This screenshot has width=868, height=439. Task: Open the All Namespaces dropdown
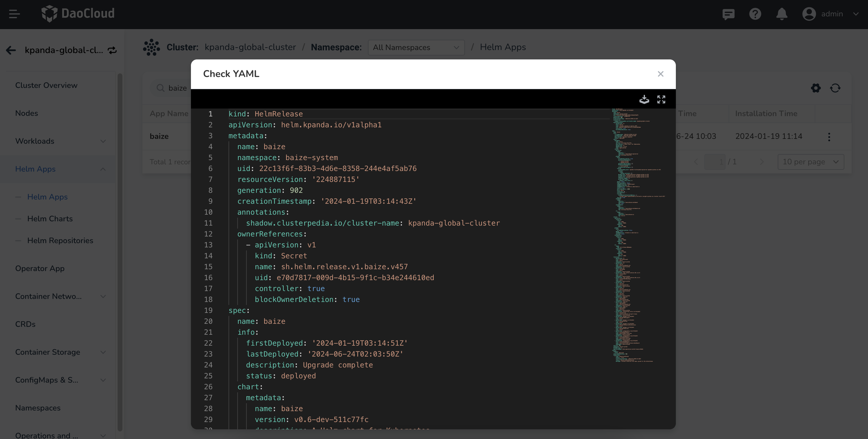point(416,48)
